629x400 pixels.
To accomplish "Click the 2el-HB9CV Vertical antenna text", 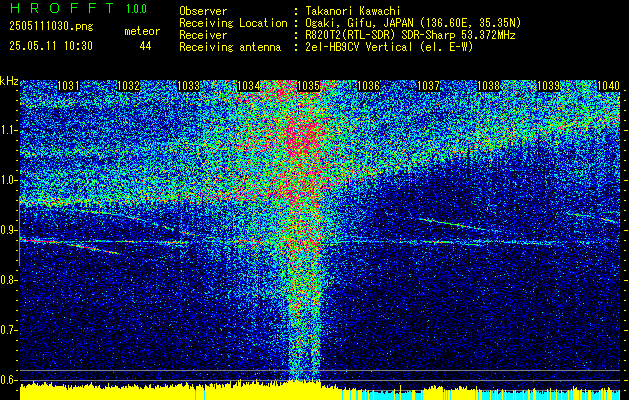I will click(389, 47).
